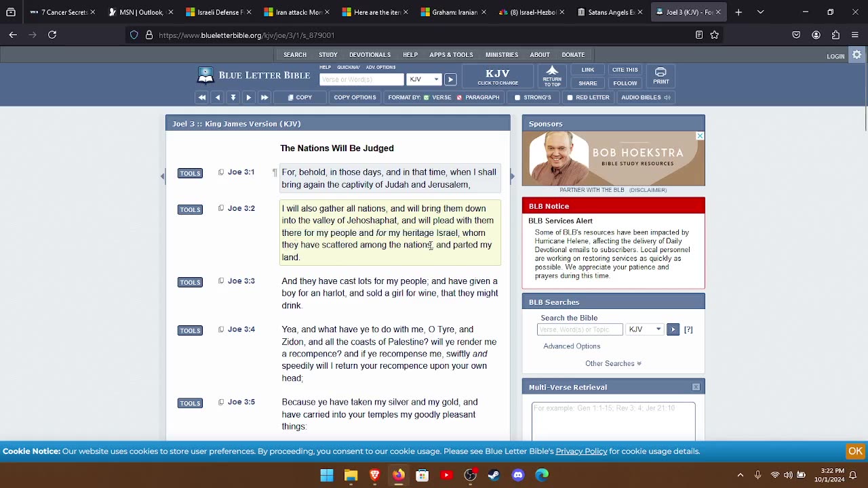Image resolution: width=868 pixels, height=488 pixels.
Task: Close the Multi-Verse Retrieval panel
Action: [696, 387]
